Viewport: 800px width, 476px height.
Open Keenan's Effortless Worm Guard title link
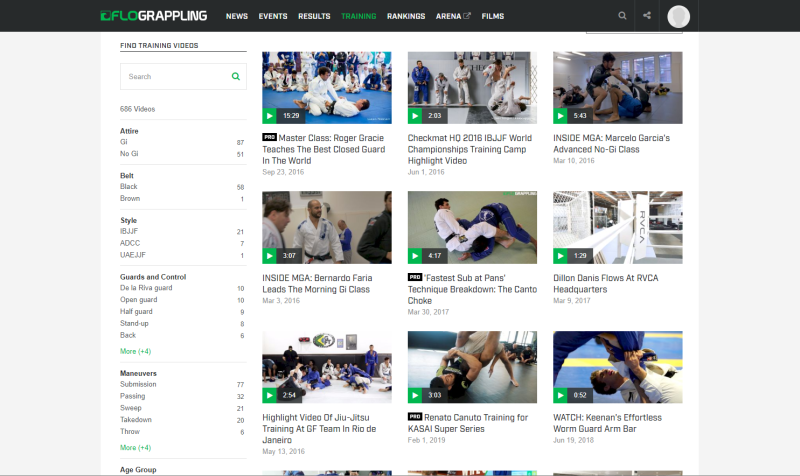(607, 423)
